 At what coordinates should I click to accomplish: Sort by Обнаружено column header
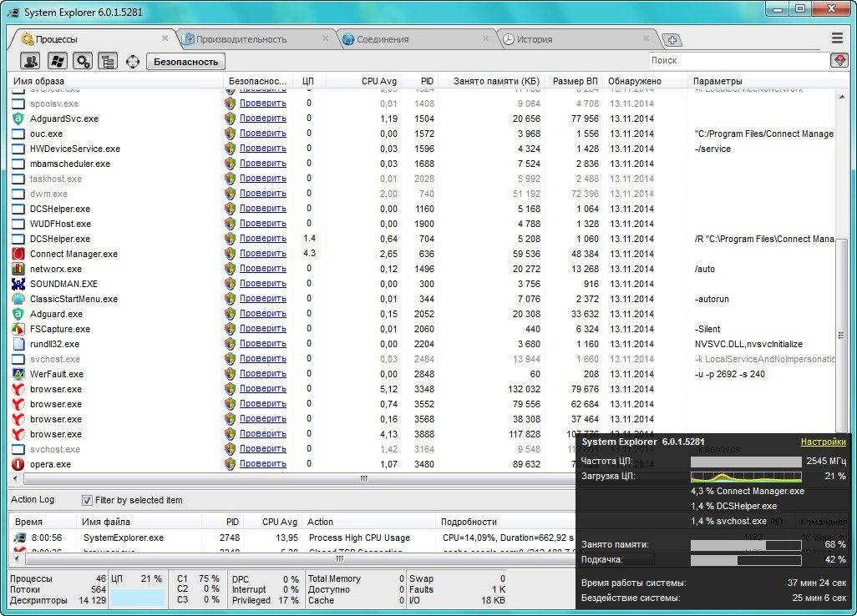point(645,81)
